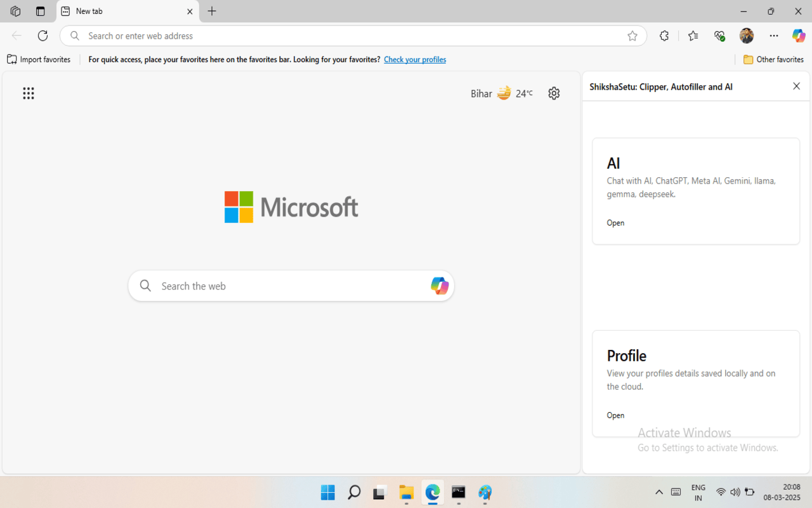Select the New tab browser tab

pyautogui.click(x=127, y=11)
